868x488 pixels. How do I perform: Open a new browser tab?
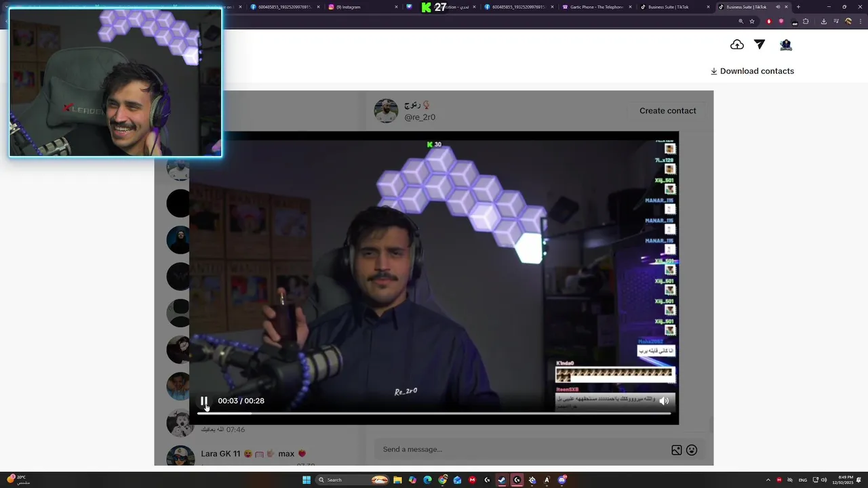pos(798,7)
